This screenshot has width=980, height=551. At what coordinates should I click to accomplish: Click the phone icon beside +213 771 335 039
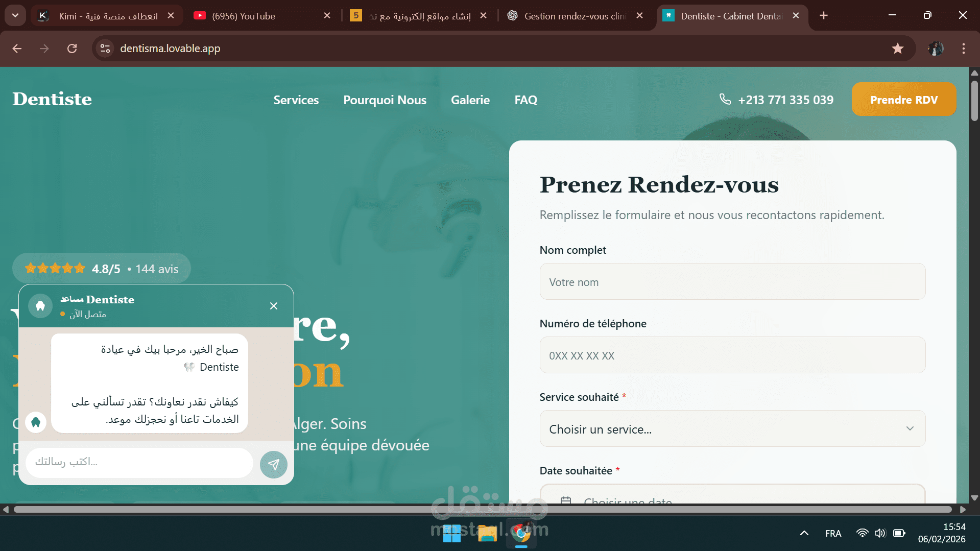(x=725, y=99)
